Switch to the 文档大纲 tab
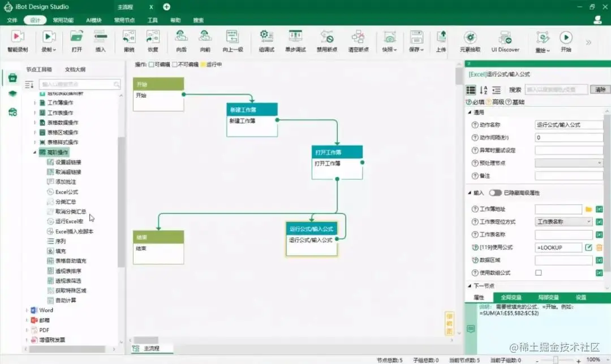 75,70
